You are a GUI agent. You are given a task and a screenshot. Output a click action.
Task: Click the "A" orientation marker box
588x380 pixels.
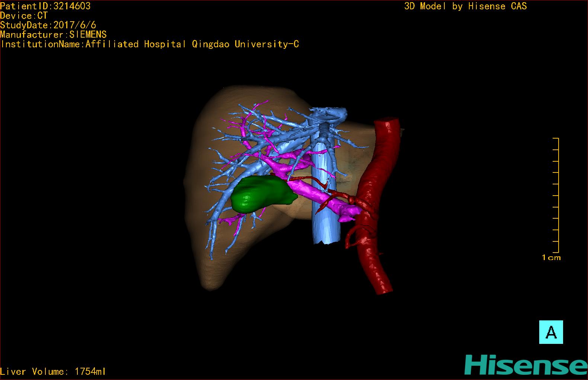551,332
